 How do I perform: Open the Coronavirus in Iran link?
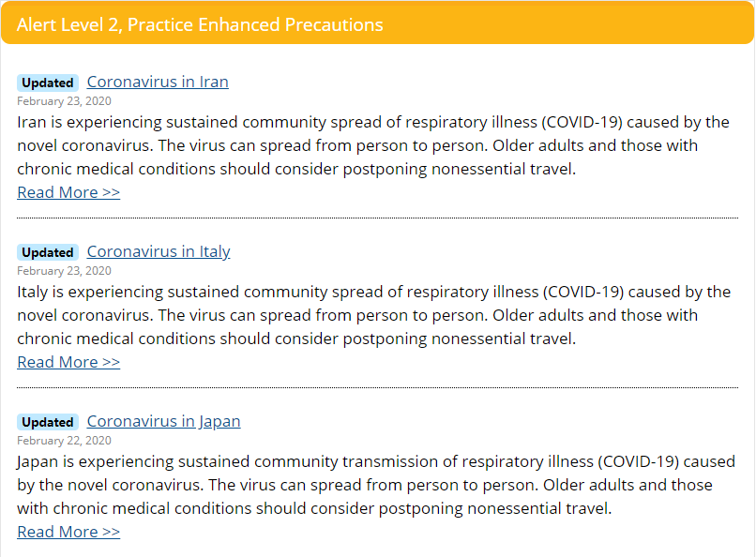(x=158, y=82)
